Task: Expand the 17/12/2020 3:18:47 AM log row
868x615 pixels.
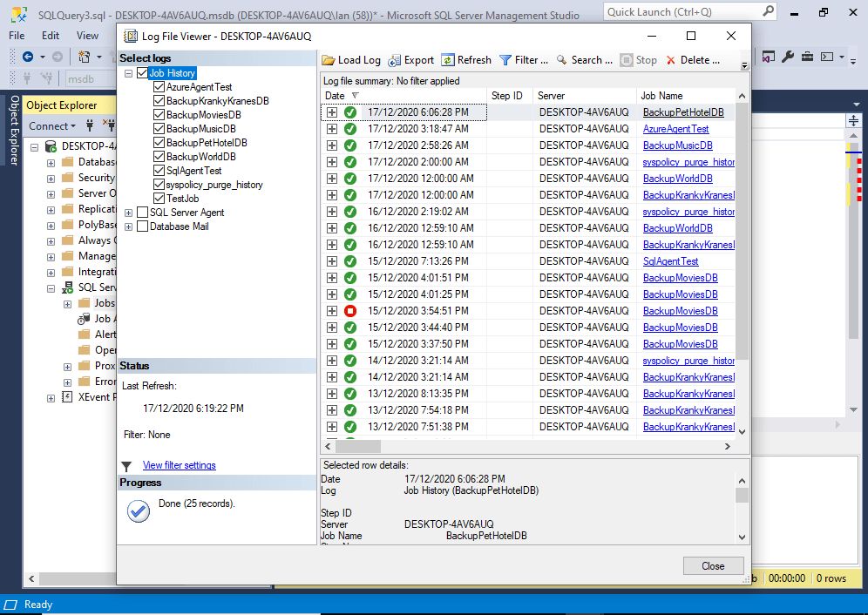Action: [x=331, y=129]
